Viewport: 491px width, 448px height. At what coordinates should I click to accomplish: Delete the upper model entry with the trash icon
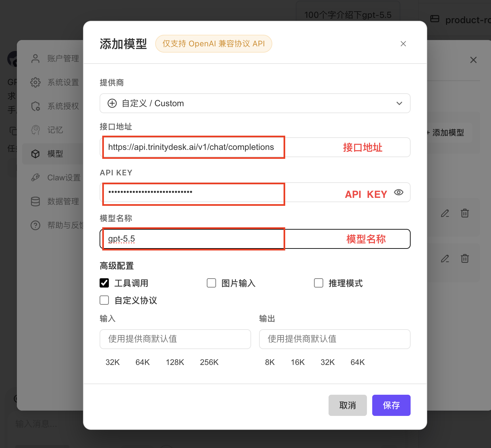click(x=465, y=213)
